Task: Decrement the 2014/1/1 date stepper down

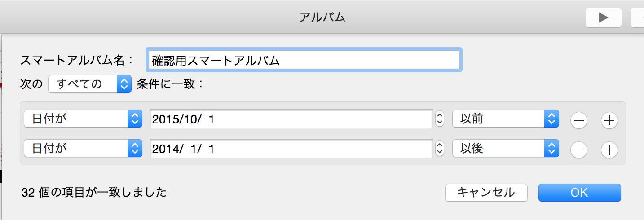Action: click(440, 152)
